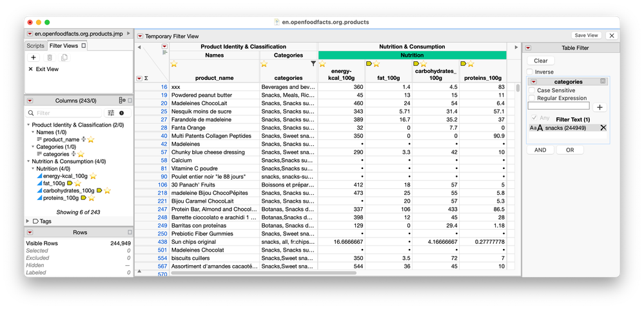Remove the snacks filter text with X
644x309 pixels.
click(x=603, y=128)
